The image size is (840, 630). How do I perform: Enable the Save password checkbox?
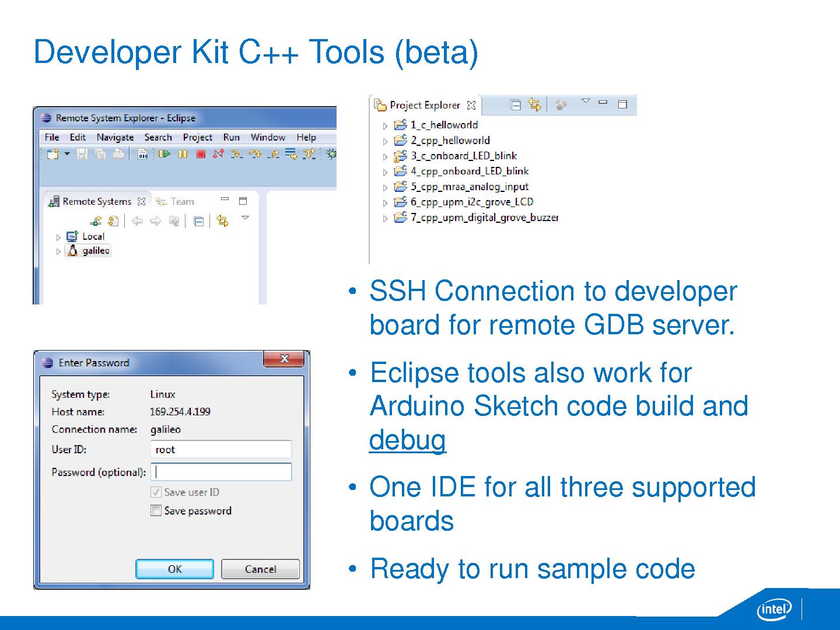(x=156, y=510)
